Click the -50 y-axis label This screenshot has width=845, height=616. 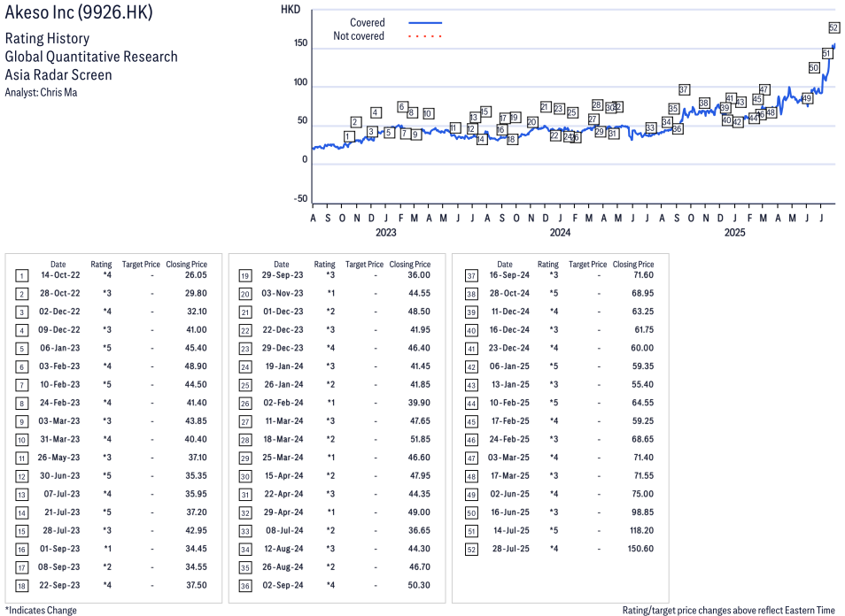point(300,198)
